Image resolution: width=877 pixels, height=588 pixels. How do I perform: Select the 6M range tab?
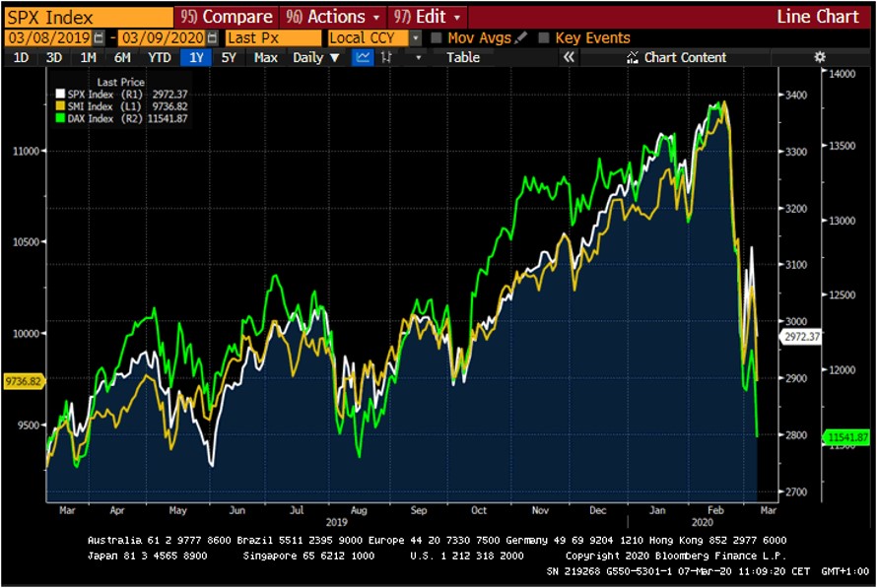point(122,57)
